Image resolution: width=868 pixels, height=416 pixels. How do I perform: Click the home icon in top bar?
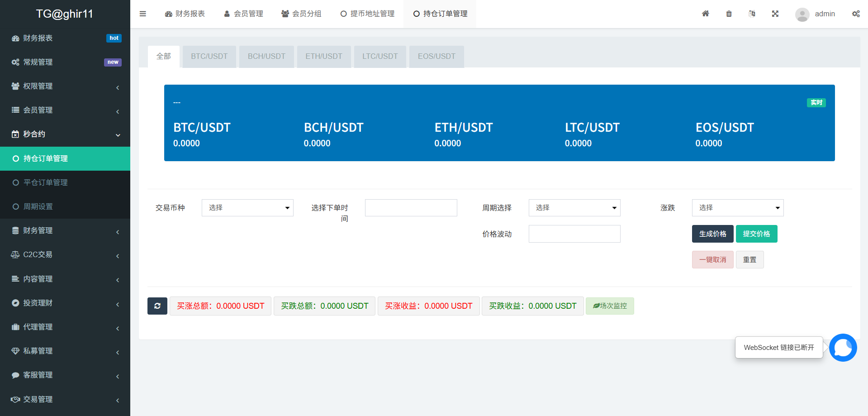(705, 14)
